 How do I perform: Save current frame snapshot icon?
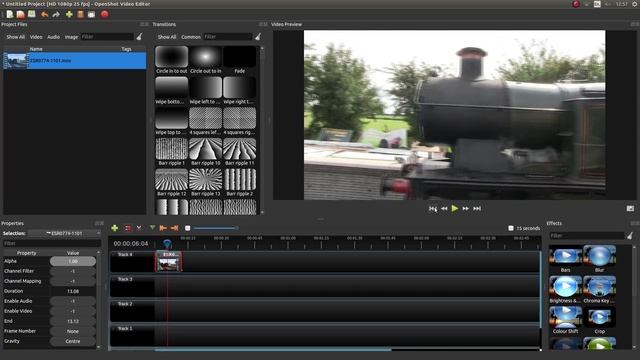(630, 208)
